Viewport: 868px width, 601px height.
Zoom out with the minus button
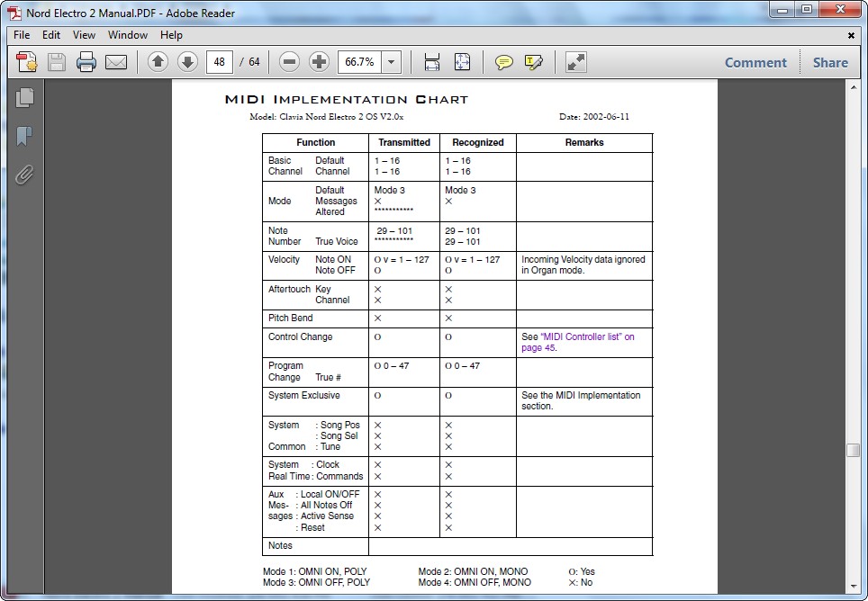click(289, 62)
